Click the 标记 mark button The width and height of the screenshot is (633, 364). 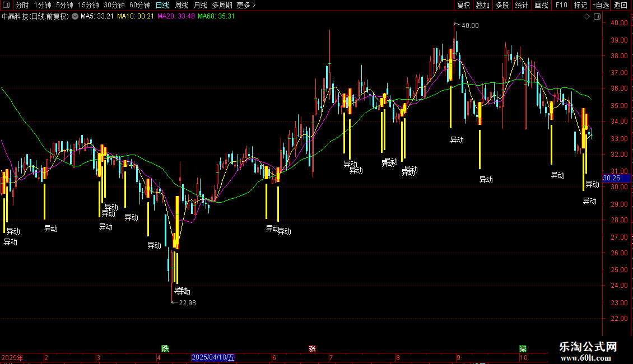pos(580,5)
